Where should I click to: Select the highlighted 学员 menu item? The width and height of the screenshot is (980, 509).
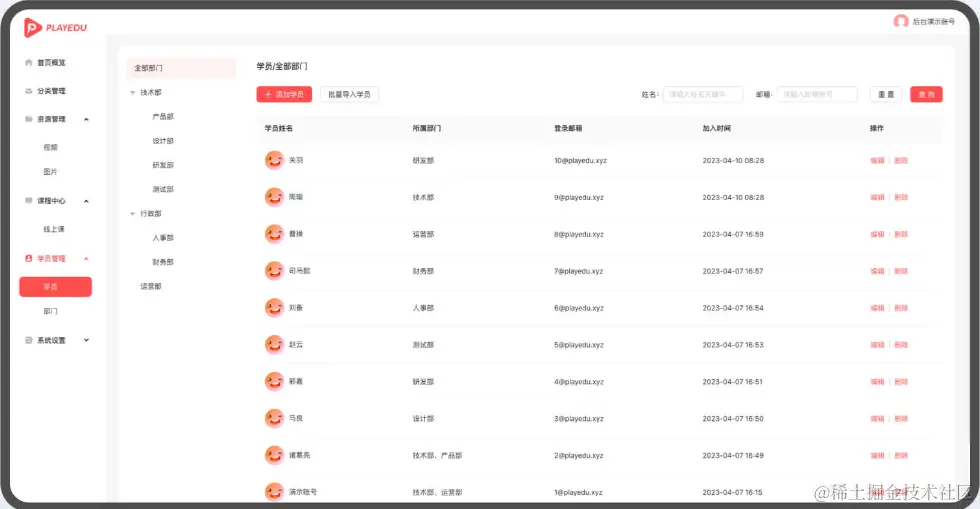coord(56,286)
